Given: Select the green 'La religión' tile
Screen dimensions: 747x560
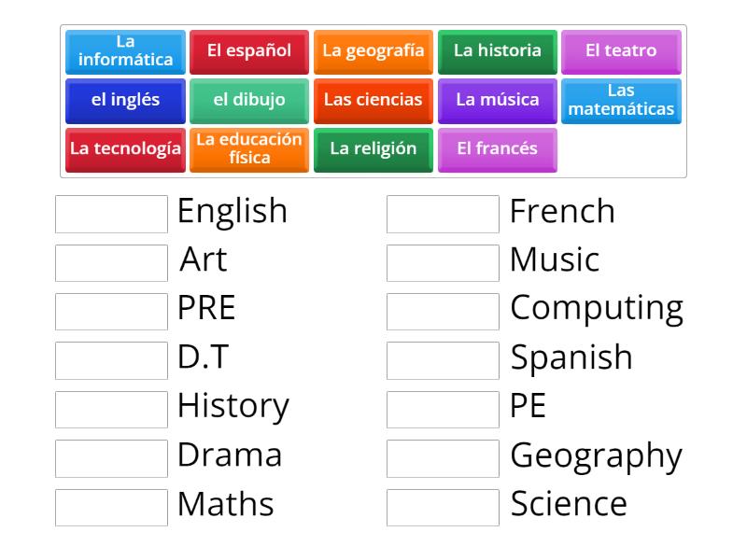Looking at the screenshot, I should [373, 149].
